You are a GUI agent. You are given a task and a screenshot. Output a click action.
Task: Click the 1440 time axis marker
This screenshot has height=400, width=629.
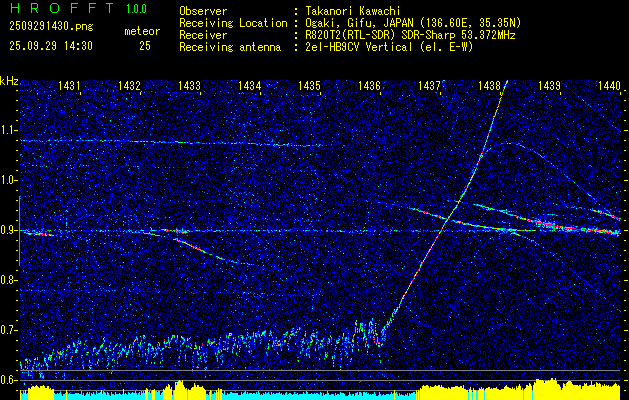609,85
